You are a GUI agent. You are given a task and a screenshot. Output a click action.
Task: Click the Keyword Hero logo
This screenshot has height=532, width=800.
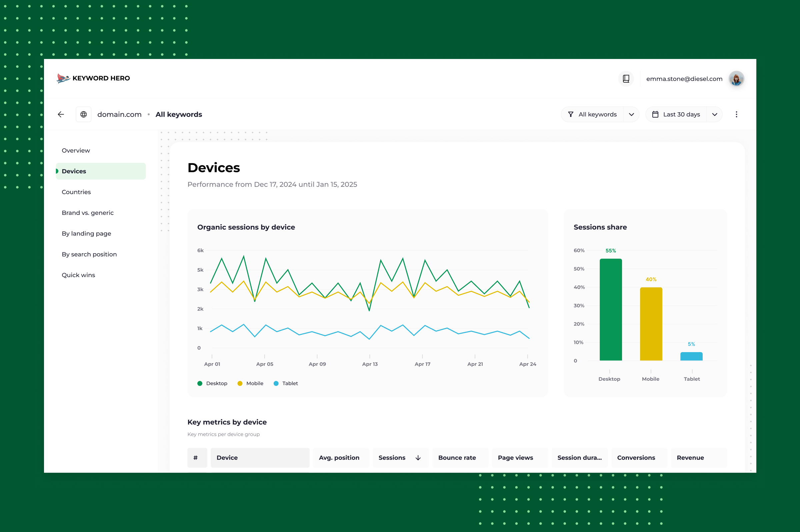click(93, 78)
